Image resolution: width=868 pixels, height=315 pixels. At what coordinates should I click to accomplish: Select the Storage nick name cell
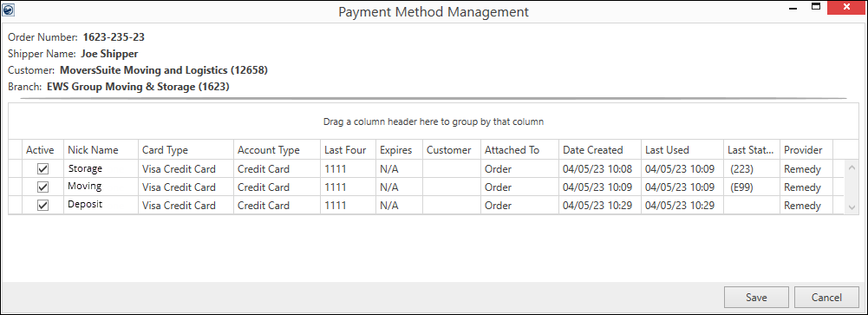[x=101, y=169]
